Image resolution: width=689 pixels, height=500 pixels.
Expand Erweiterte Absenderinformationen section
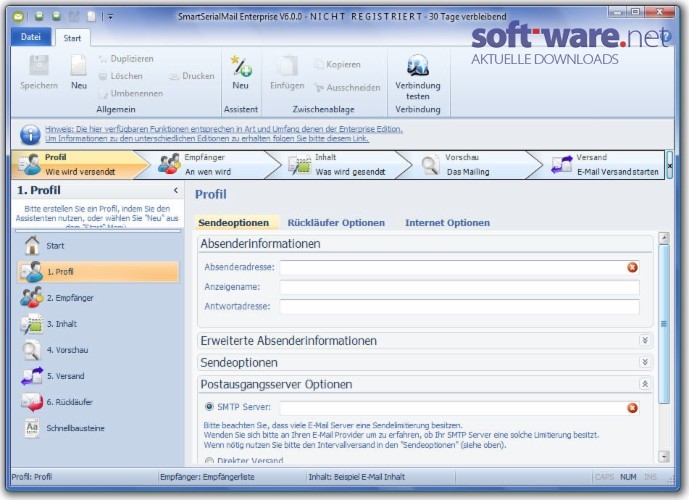point(645,340)
